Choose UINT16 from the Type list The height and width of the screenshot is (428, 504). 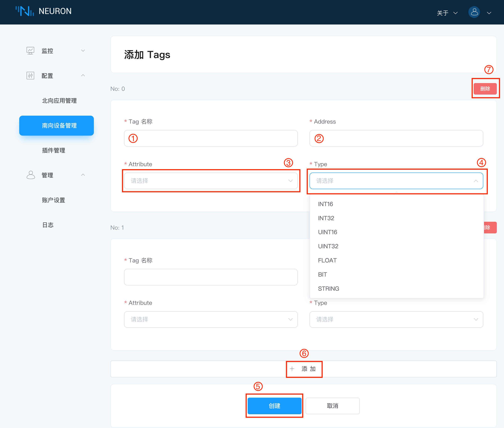[x=397, y=232]
